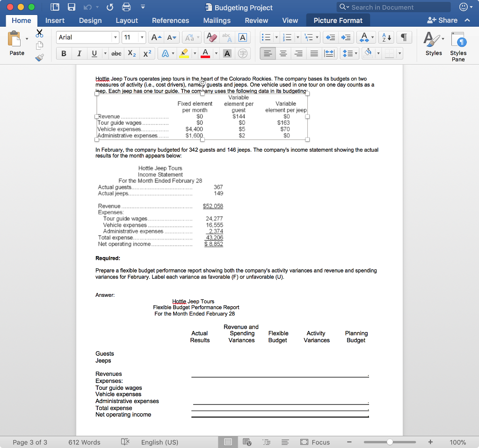
Task: Toggle bold formatting in the ribbon
Action: tap(64, 53)
